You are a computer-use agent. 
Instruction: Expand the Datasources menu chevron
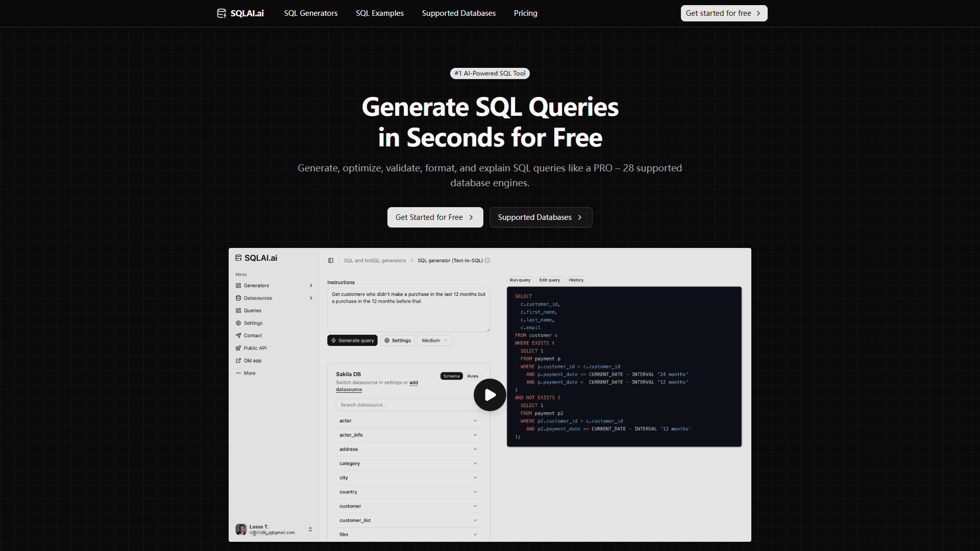(311, 298)
